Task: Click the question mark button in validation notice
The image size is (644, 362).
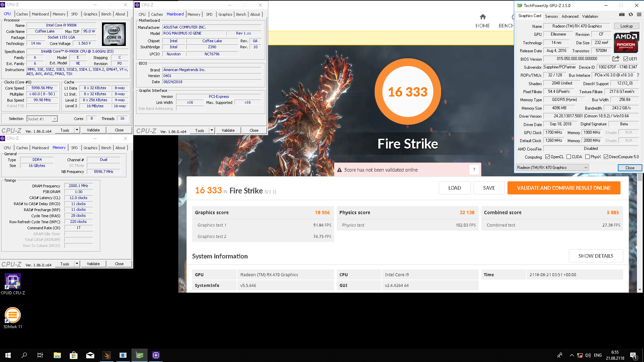Action: click(x=474, y=170)
